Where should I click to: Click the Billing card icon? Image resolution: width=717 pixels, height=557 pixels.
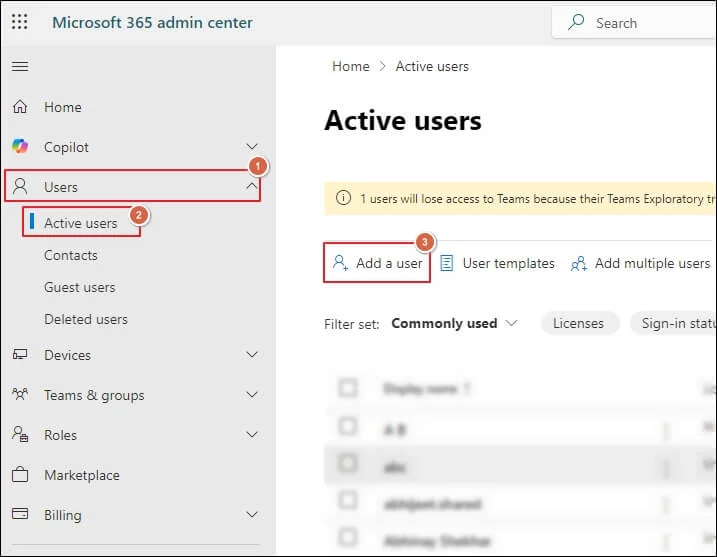[20, 515]
